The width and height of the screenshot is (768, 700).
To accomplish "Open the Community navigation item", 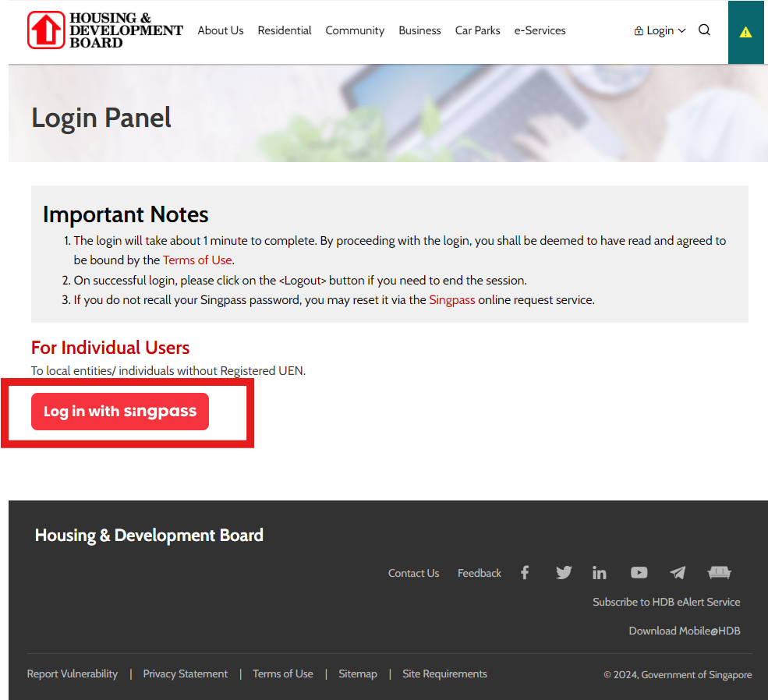I will tap(355, 30).
